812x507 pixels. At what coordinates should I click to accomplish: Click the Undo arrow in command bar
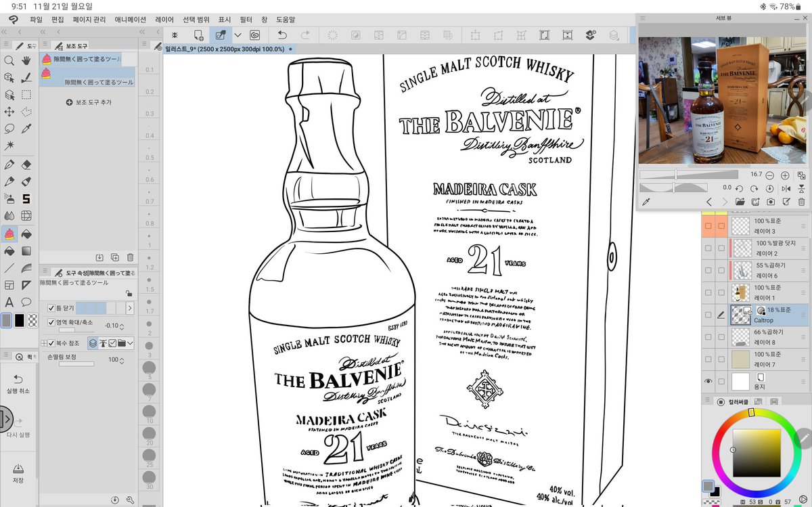point(283,35)
